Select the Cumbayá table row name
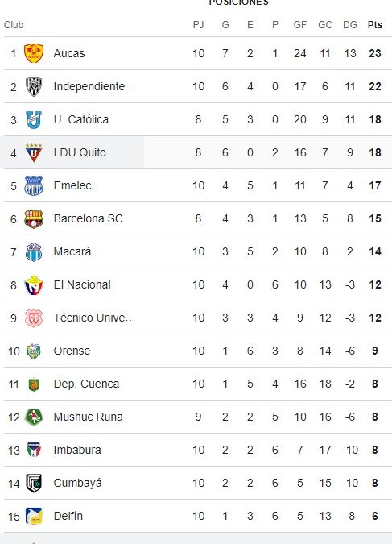Screen dimensions: 392x544 77,484
